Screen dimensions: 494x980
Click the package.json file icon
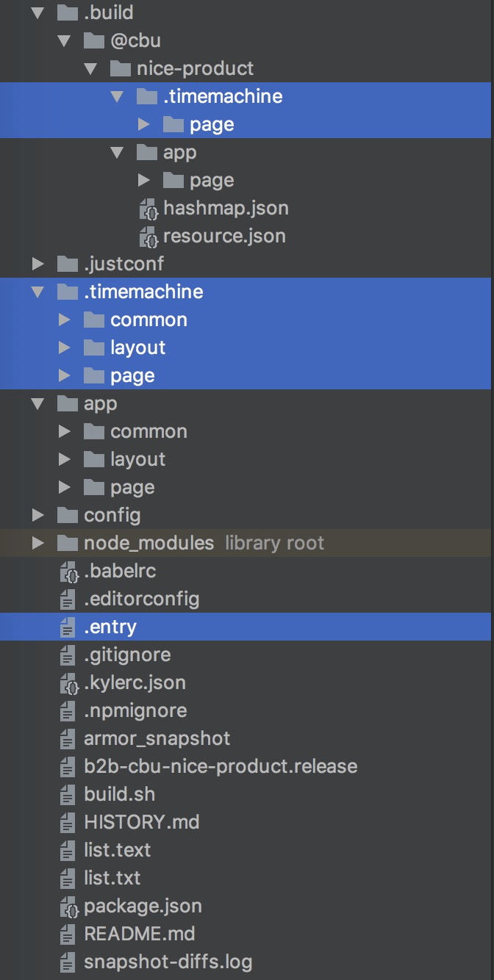click(68, 907)
